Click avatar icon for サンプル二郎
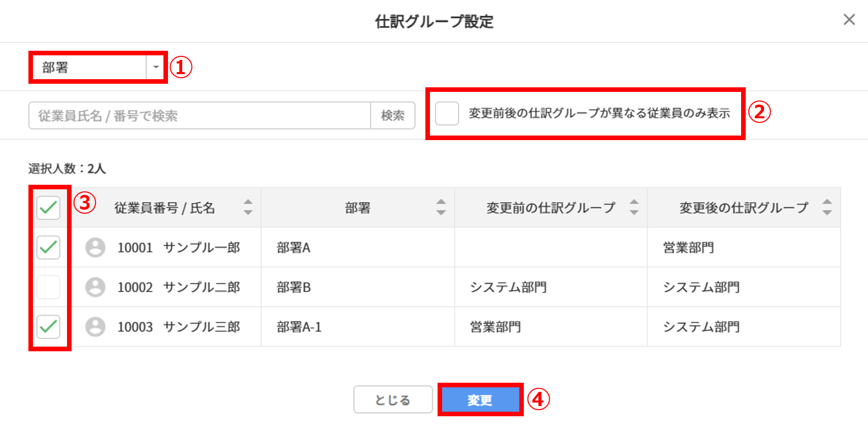 click(95, 287)
